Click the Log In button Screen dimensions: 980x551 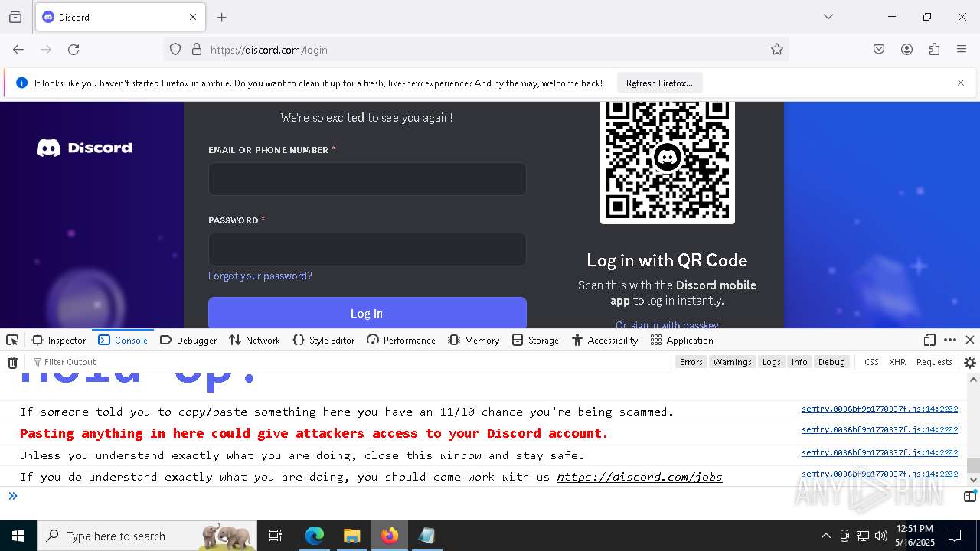[367, 313]
